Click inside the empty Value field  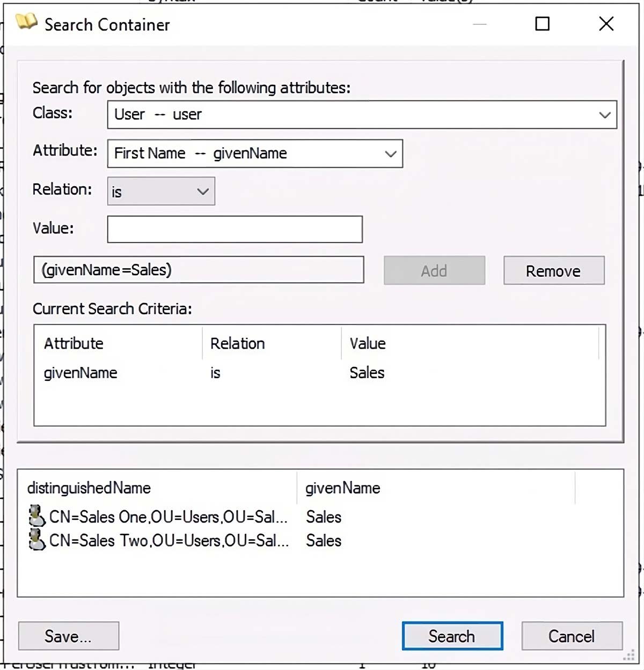click(235, 229)
